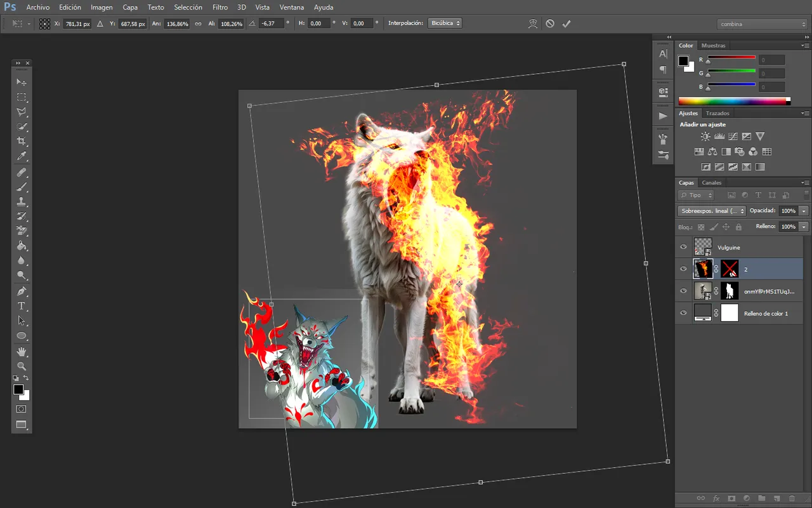This screenshot has width=812, height=508.
Task: Toggle relative positioning triangle for reference point
Action: coord(100,23)
